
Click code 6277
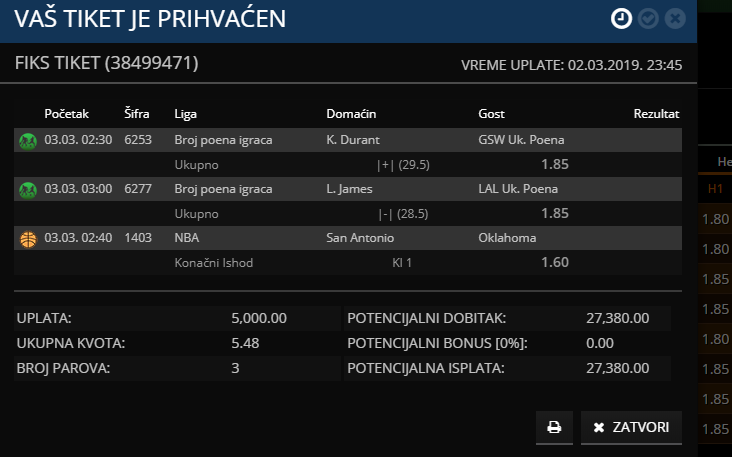tap(138, 189)
